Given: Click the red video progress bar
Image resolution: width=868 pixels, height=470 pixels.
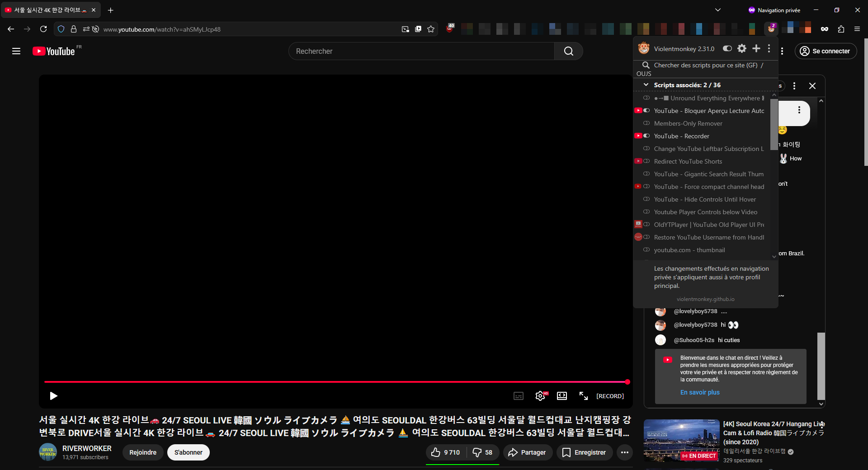Looking at the screenshot, I should [x=335, y=382].
